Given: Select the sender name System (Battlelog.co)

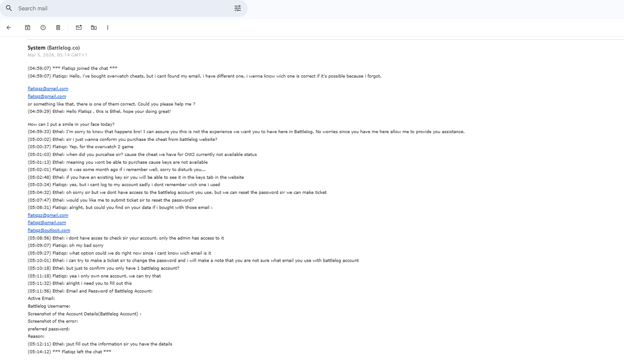Looking at the screenshot, I should coord(54,48).
